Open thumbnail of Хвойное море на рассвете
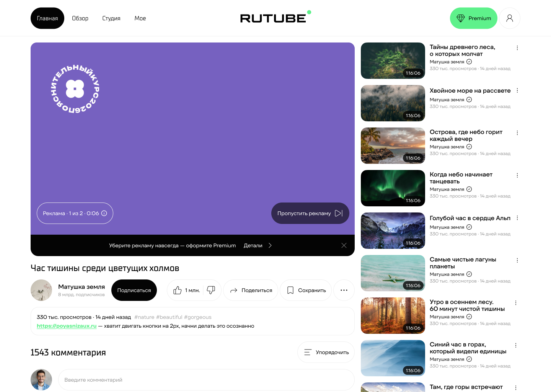Image resolution: width=551 pixels, height=392 pixels. 393,103
